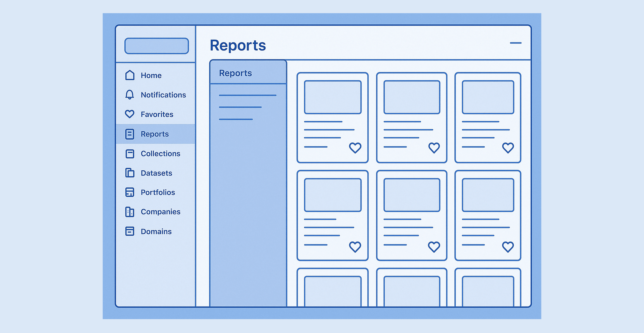Open the bottom-row middle card thumbnail
Viewport: 644px width, 333px height.
click(412, 291)
